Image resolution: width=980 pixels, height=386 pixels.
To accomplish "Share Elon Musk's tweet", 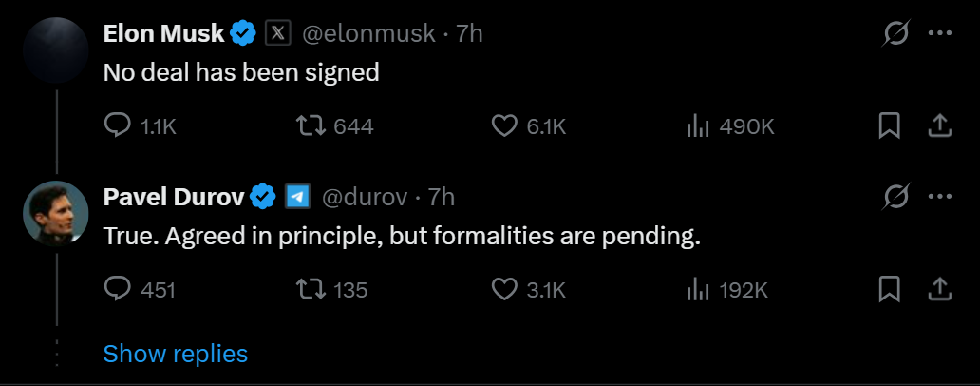I will [939, 126].
